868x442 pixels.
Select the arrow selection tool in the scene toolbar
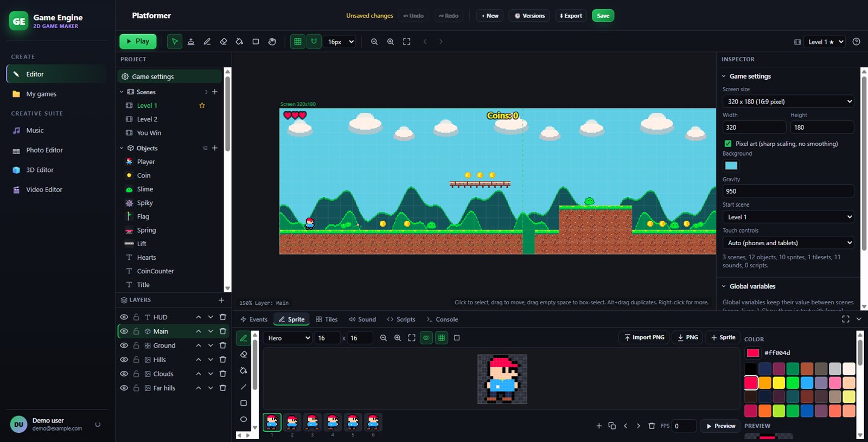pos(175,42)
